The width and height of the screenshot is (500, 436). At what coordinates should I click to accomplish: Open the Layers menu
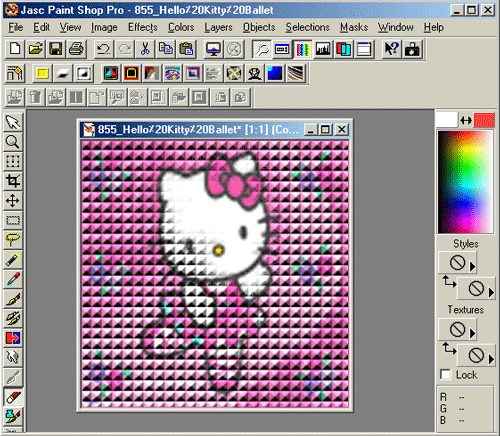[218, 27]
